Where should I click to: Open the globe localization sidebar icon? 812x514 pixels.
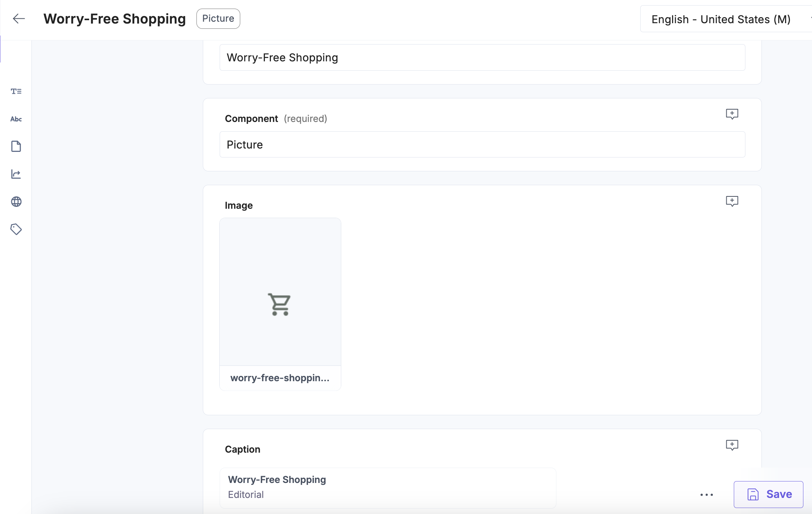point(16,202)
